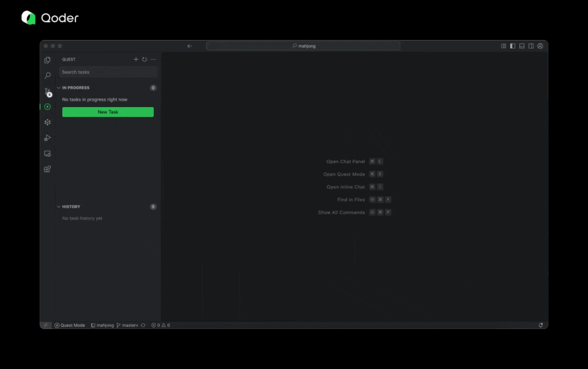
Task: Click the mahjong command center search box
Action: [x=303, y=46]
